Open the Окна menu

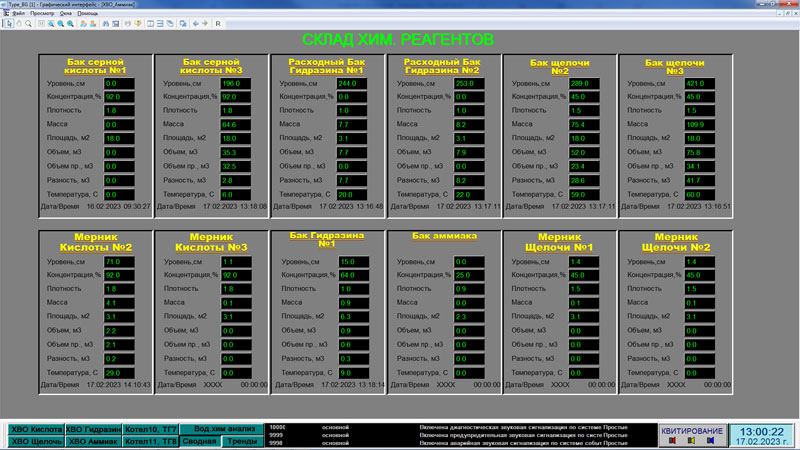point(65,13)
